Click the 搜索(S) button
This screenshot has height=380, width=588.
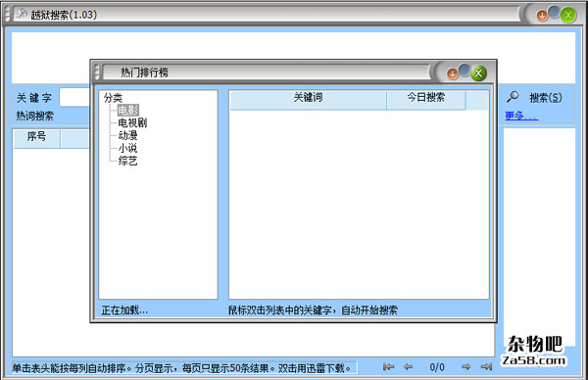(546, 98)
